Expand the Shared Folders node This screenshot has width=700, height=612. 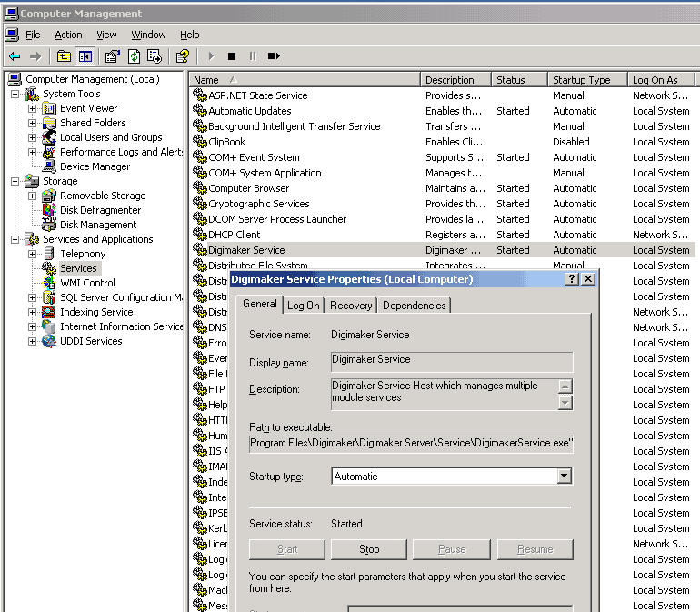pos(32,123)
